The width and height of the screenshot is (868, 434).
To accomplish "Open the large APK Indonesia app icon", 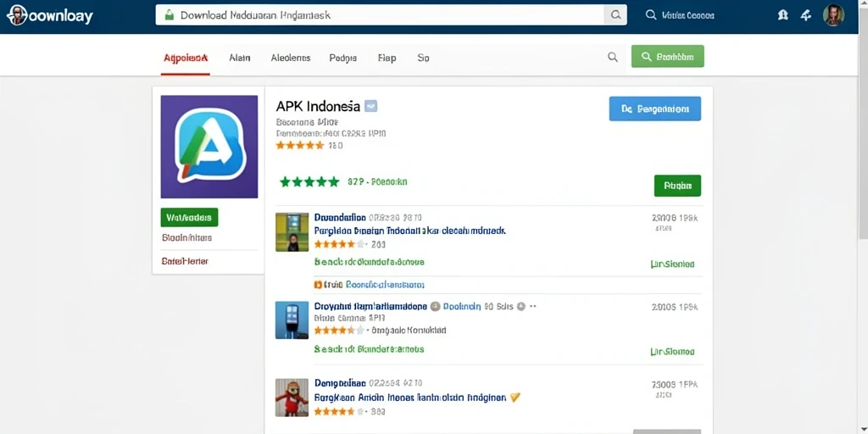I will [209, 147].
